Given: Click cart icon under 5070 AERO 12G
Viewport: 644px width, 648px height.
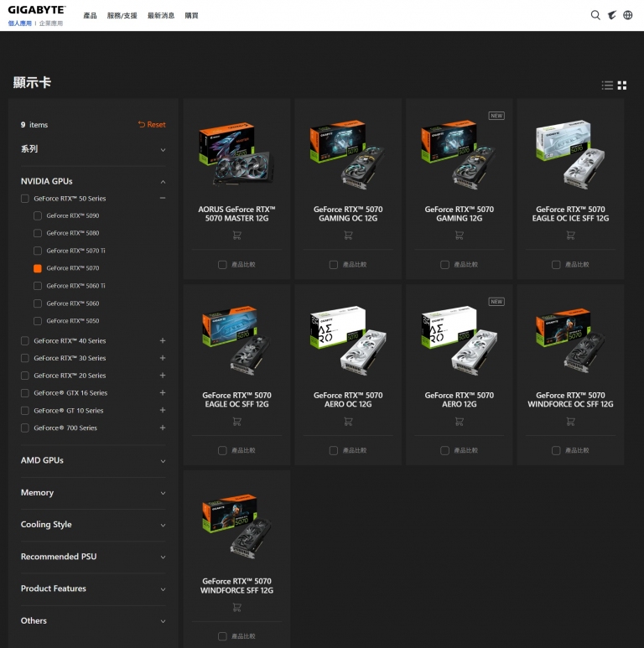Looking at the screenshot, I should pyautogui.click(x=460, y=422).
